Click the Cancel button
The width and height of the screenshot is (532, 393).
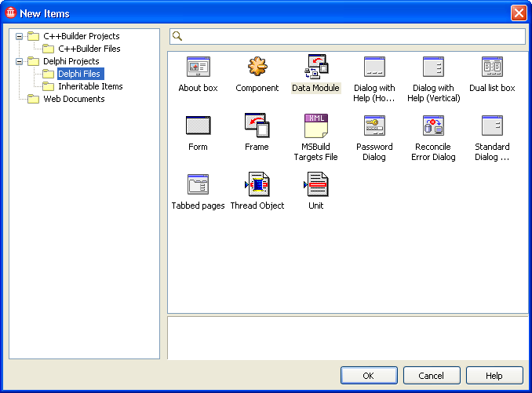432,376
